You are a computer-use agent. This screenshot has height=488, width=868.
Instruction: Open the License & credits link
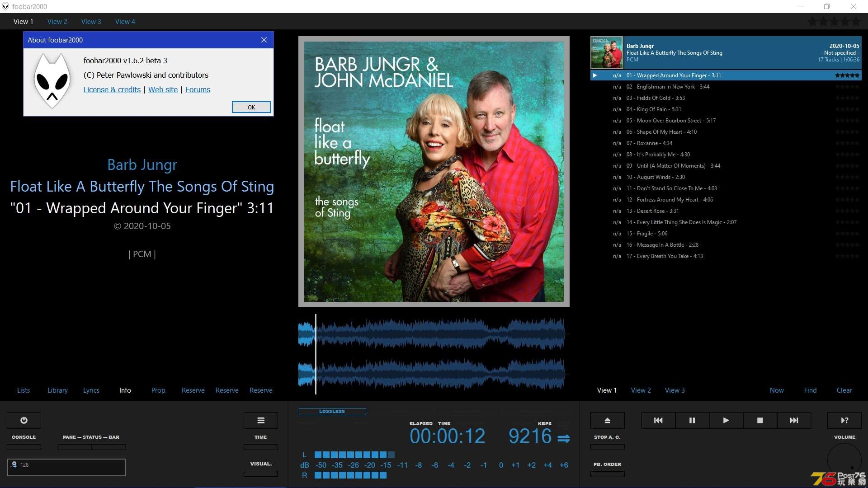pyautogui.click(x=112, y=89)
